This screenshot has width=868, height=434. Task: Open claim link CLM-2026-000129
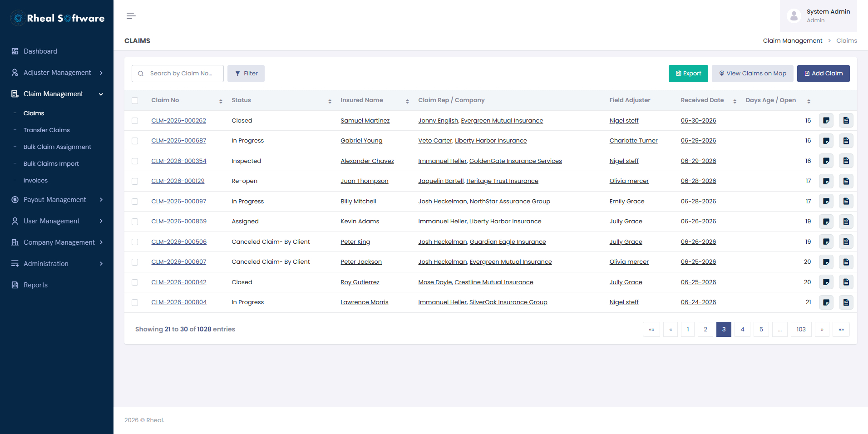(x=178, y=181)
